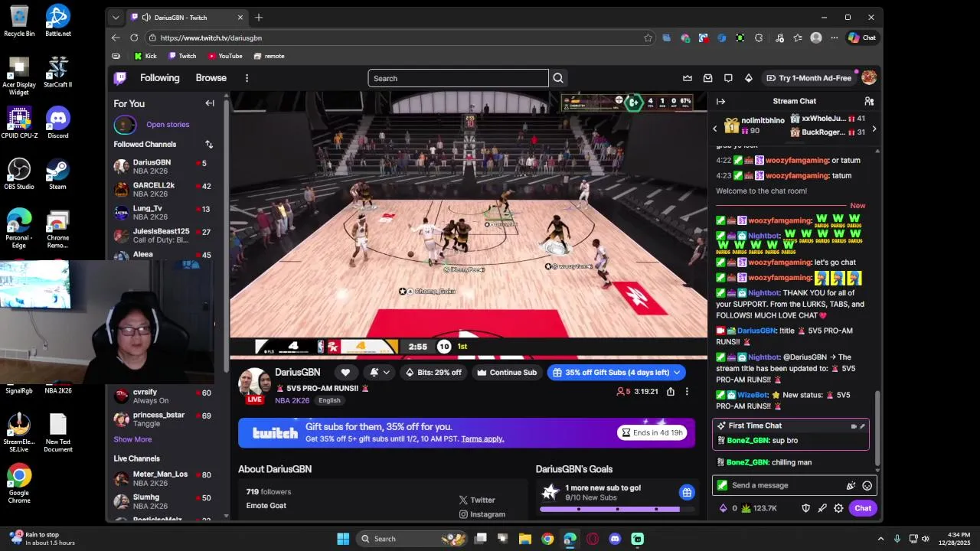Show previous gift leaderboard entry
Viewport: 980px width, 551px height.
pyautogui.click(x=715, y=129)
